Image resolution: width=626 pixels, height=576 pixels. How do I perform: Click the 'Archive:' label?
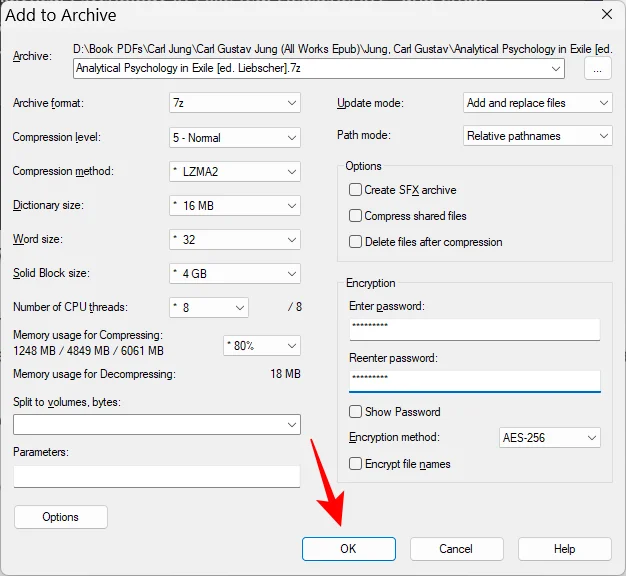tap(32, 56)
